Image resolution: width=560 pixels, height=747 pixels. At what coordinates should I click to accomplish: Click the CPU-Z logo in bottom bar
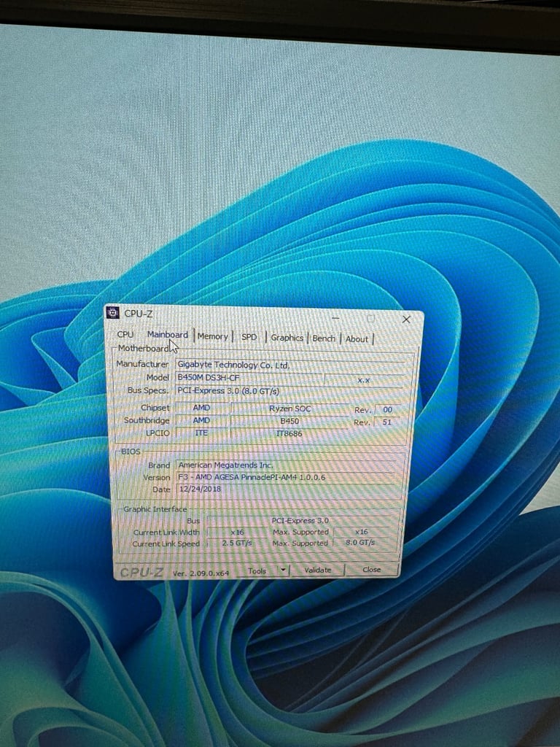click(x=142, y=572)
